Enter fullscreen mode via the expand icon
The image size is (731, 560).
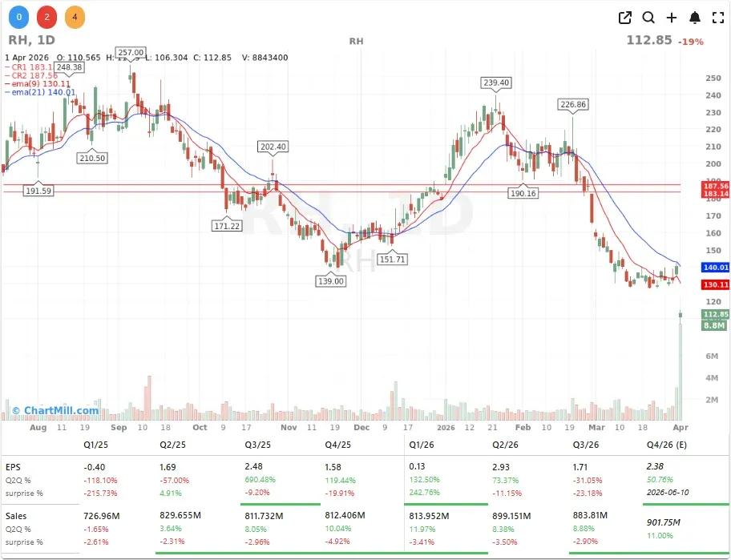click(x=717, y=17)
